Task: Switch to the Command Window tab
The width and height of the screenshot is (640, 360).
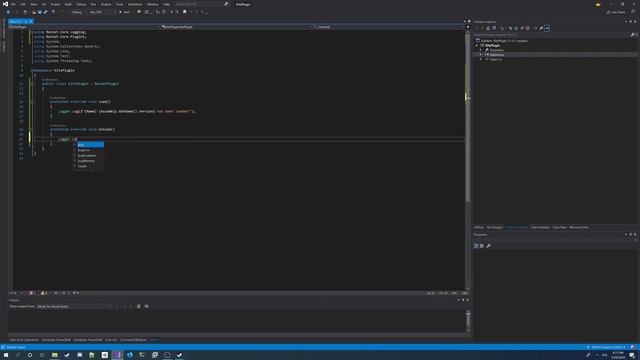Action: pyautogui.click(x=133, y=340)
